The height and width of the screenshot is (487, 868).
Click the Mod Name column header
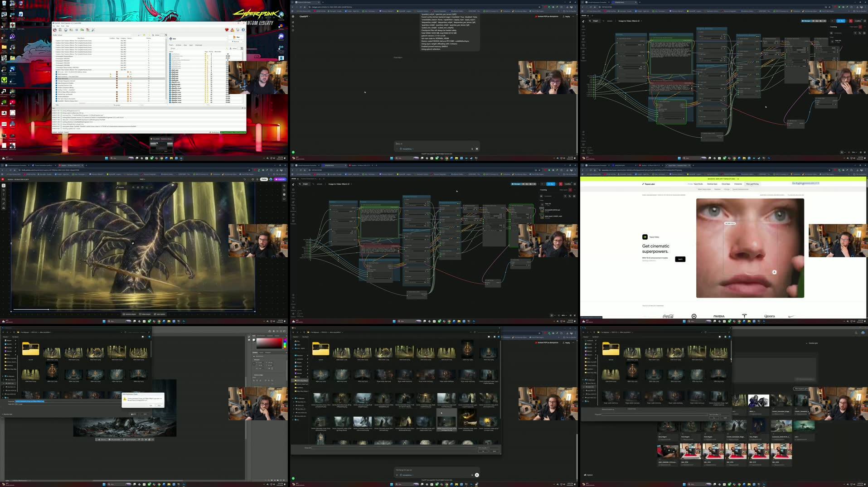click(81, 38)
